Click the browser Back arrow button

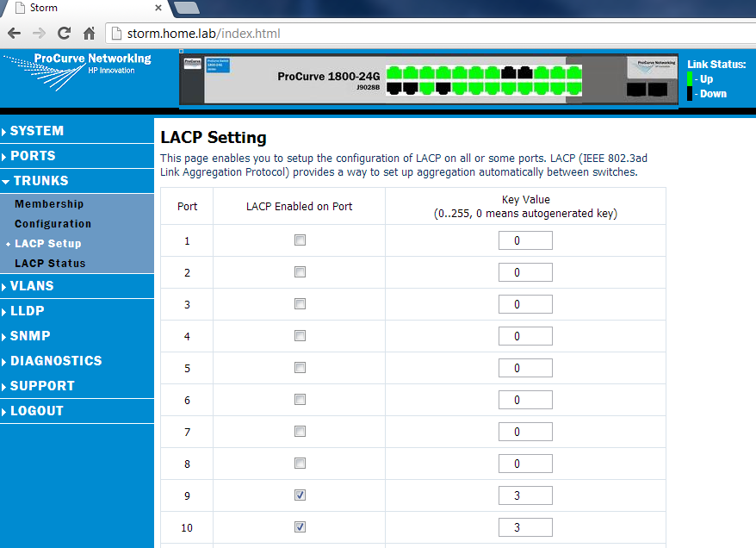pyautogui.click(x=15, y=34)
